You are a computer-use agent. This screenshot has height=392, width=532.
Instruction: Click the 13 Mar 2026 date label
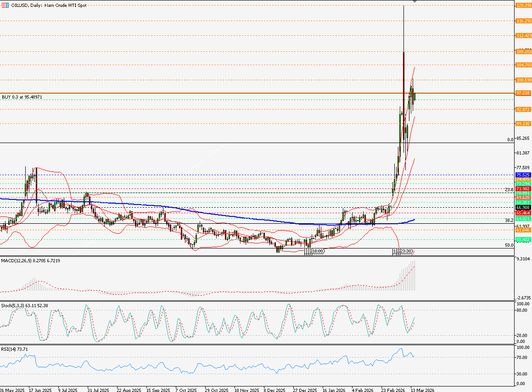point(422,390)
